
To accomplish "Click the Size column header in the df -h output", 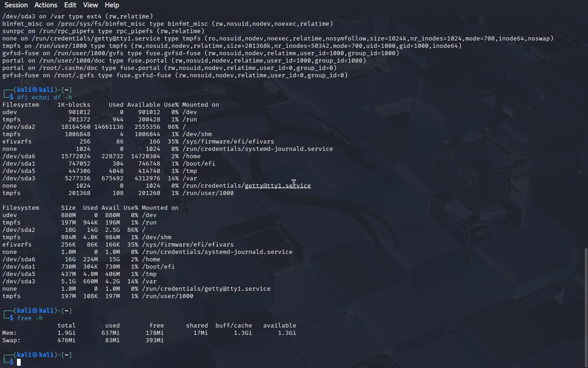I will (68, 208).
